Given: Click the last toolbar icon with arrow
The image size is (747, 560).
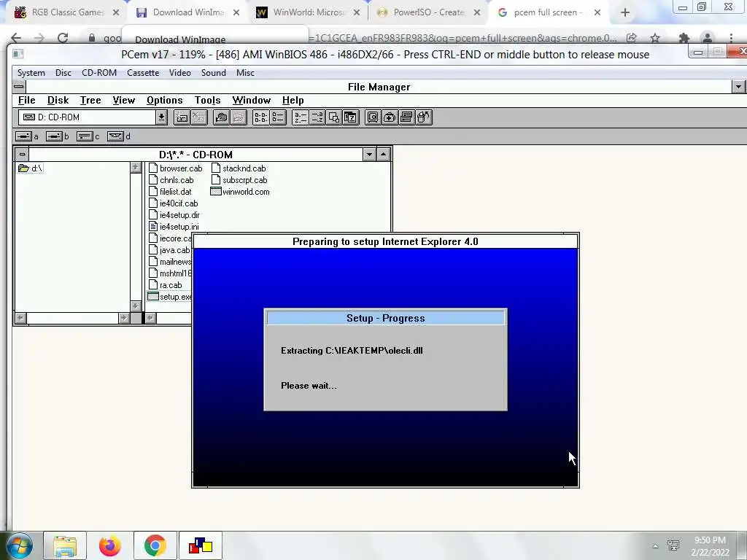Looking at the screenshot, I should tap(424, 117).
